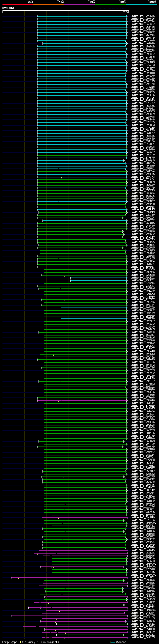This screenshot has width=159, height=644.
Task: Click the UniRef100_B9T160 label
Action: [142, 141]
